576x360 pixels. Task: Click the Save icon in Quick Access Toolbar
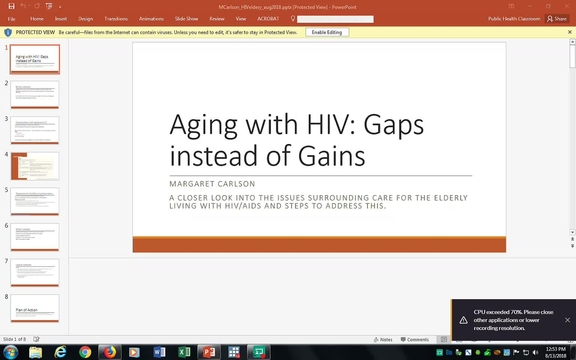pos(11,6)
